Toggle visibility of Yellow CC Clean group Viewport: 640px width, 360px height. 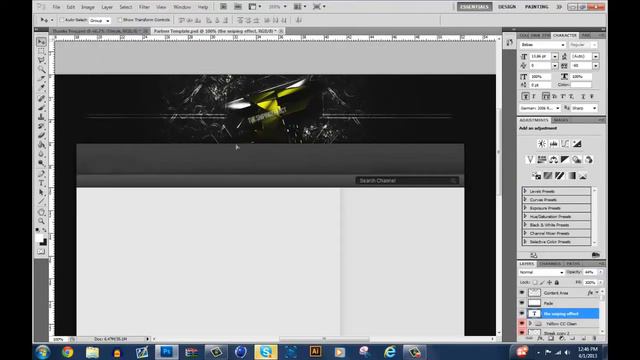click(x=522, y=324)
